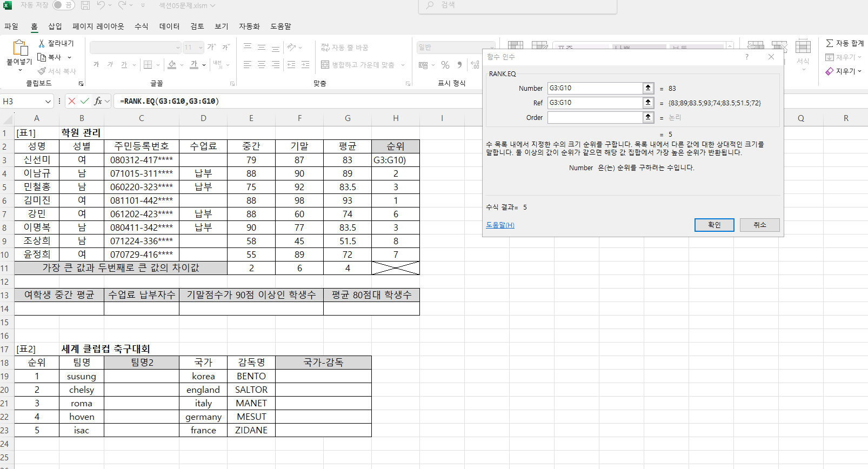Expand the 붙여넣기 paste options arrow
The width and height of the screenshot is (868, 469).
(x=20, y=70)
